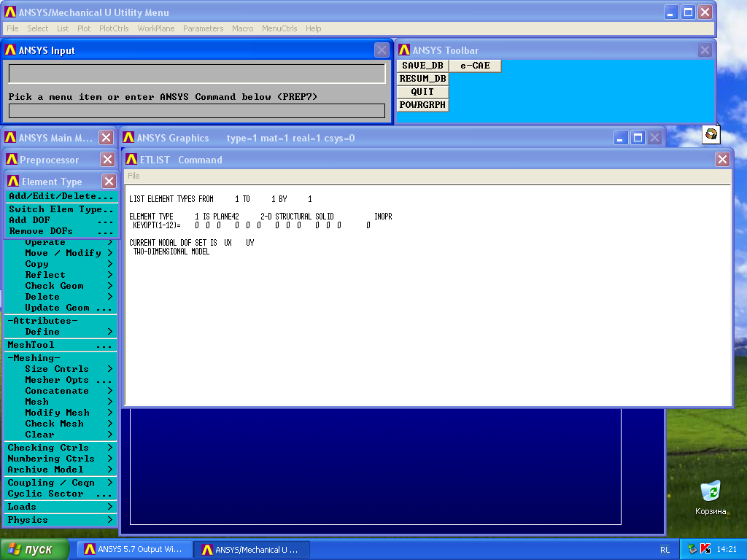The height and width of the screenshot is (560, 747).
Task: Switch to ANSYS/Mechanical U taskbar item
Action: click(x=252, y=550)
